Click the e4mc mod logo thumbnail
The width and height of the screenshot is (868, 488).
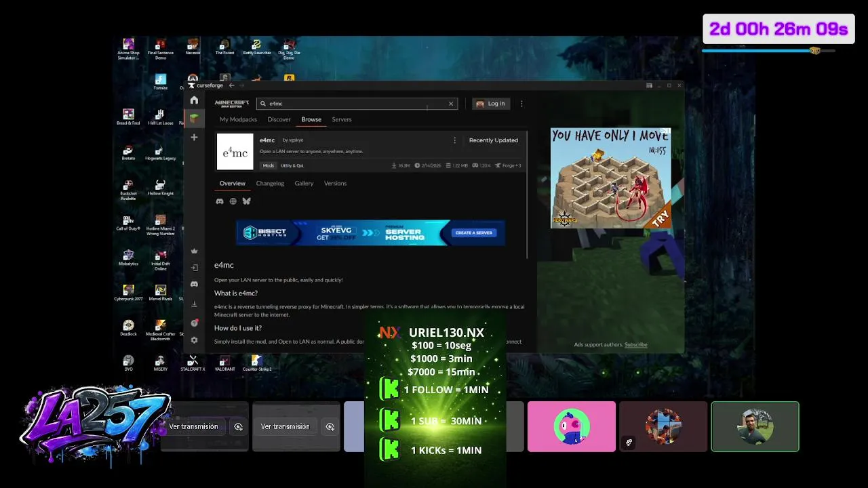tap(235, 151)
